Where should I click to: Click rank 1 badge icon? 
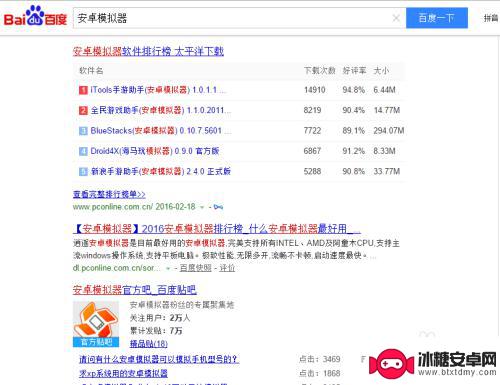point(83,90)
